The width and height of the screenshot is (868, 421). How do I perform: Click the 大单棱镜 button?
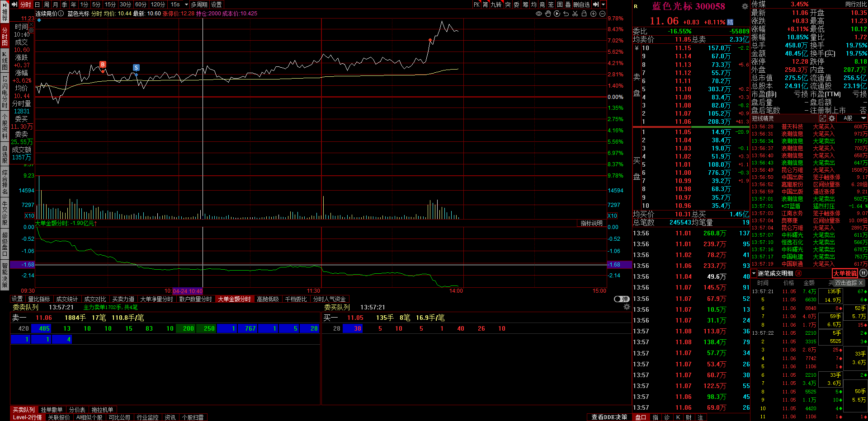(844, 273)
